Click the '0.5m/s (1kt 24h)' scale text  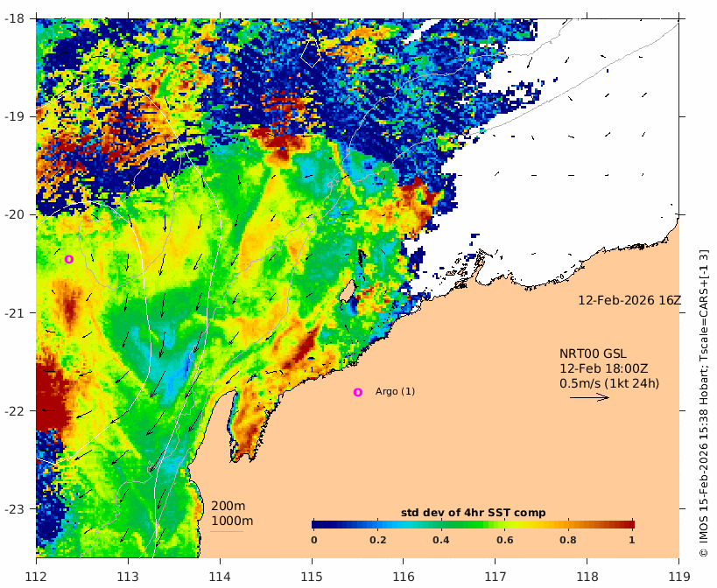(x=609, y=383)
